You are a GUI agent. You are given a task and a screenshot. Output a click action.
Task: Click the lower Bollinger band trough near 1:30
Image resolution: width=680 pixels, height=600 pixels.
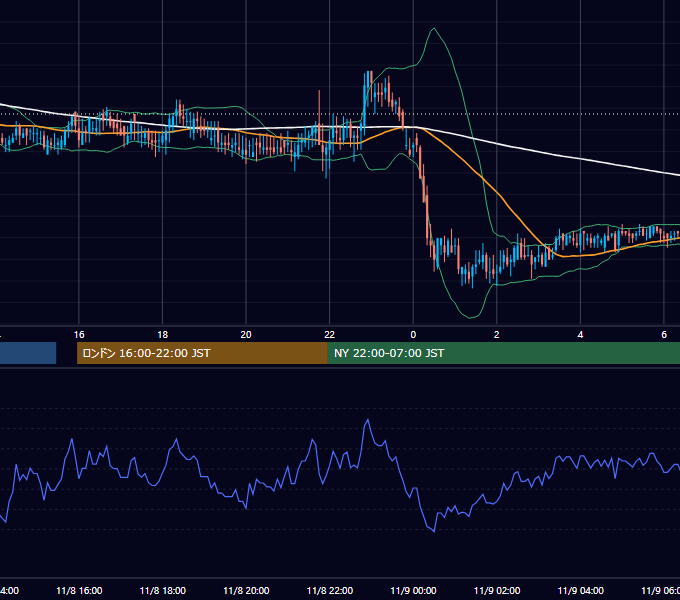click(470, 318)
